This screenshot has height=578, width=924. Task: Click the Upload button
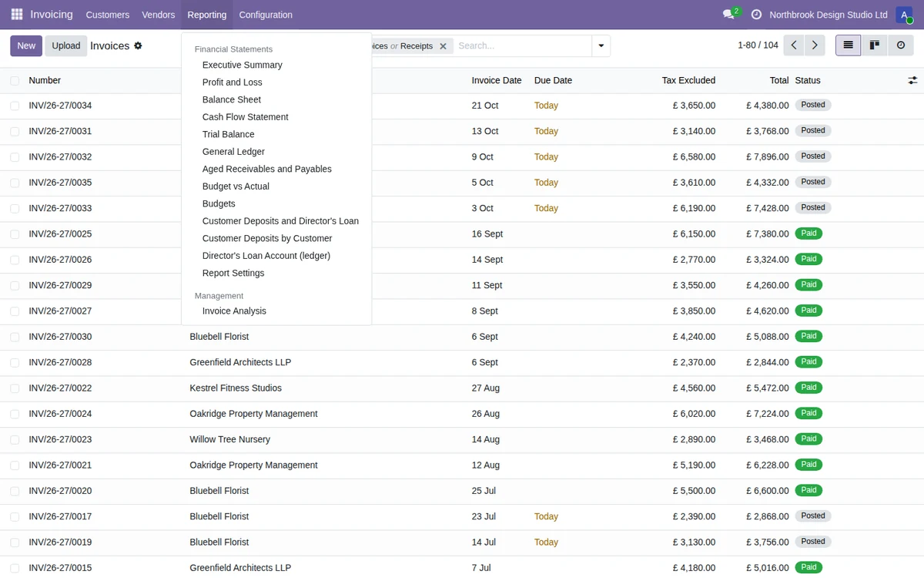click(66, 45)
